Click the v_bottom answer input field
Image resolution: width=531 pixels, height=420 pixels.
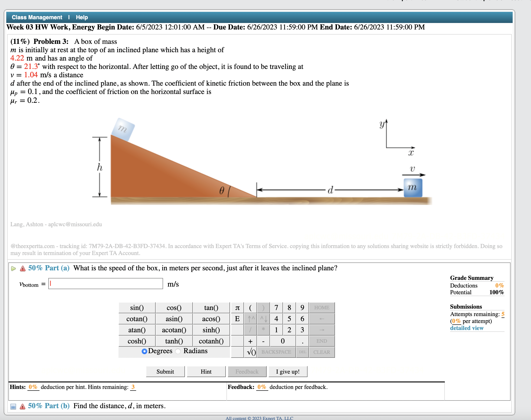(105, 284)
